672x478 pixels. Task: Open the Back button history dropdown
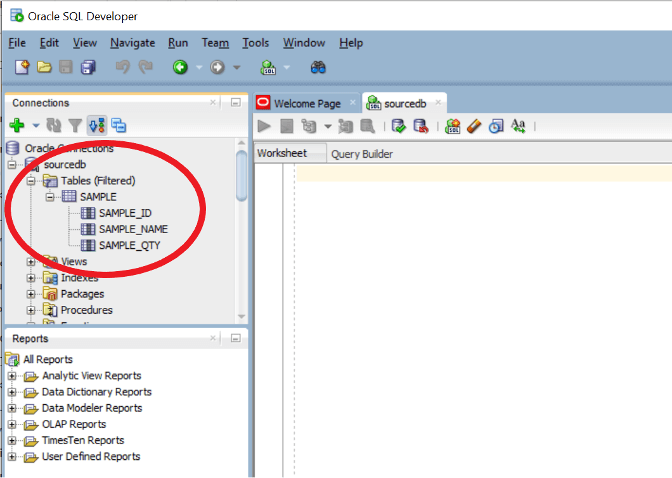199,68
